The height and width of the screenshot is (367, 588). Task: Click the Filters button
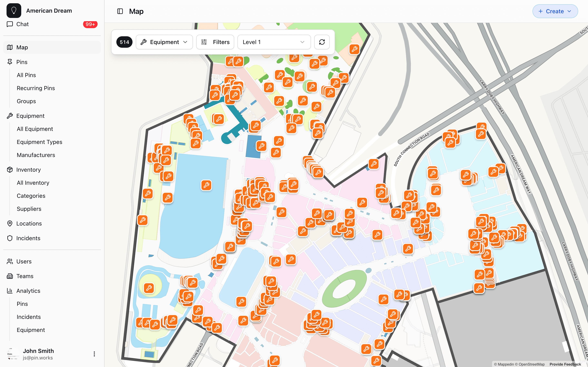215,42
